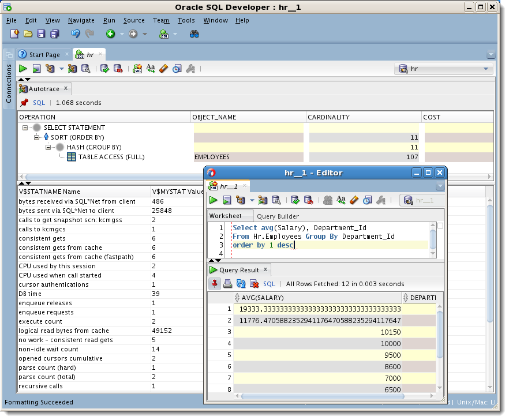Click Commit icon in hr worksheet toolbar
Image resolution: width=509 pixels, height=420 pixels.
104,69
